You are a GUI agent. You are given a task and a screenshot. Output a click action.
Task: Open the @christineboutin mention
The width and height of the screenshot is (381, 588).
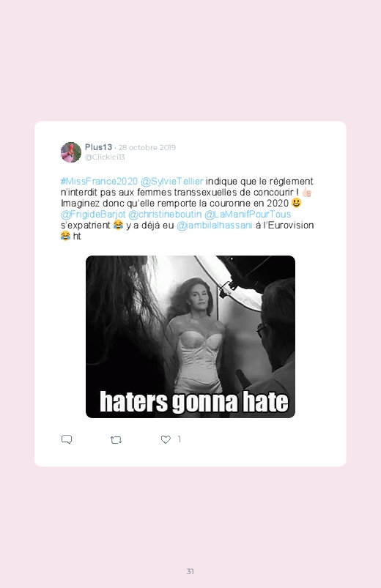pos(165,214)
